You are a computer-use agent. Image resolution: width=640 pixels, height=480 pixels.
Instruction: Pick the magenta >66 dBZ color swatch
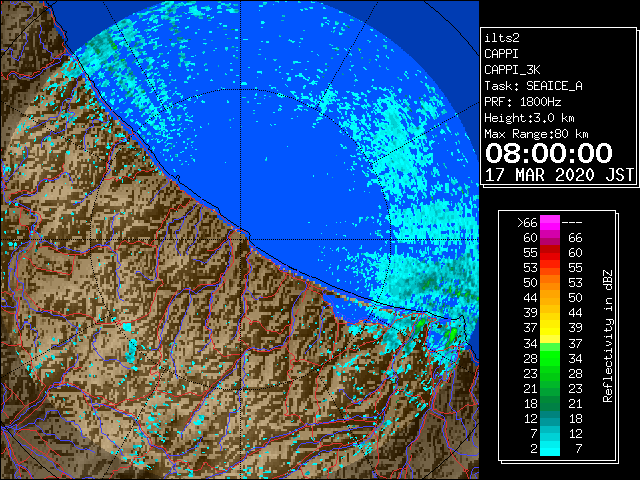(x=550, y=223)
